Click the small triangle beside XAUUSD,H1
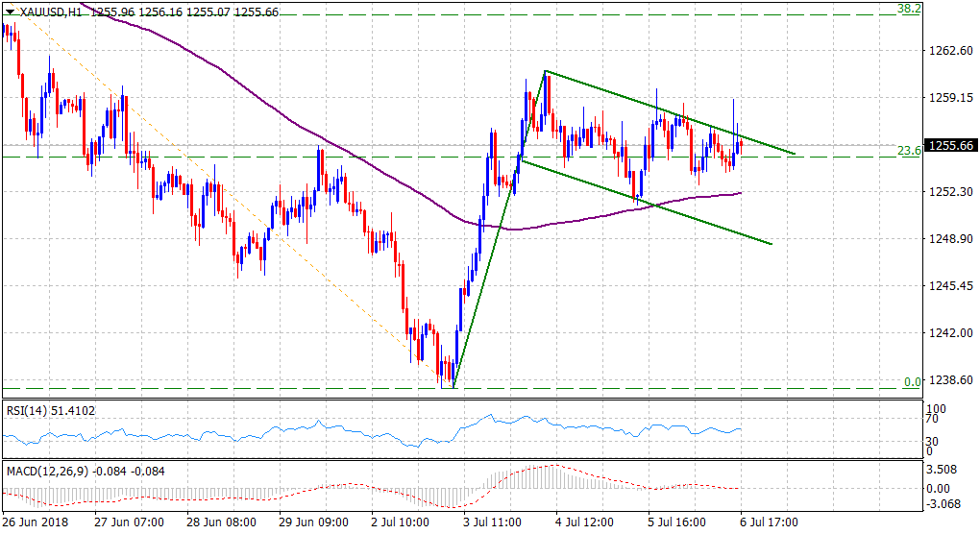Screen dimensions: 980x534 [10, 9]
